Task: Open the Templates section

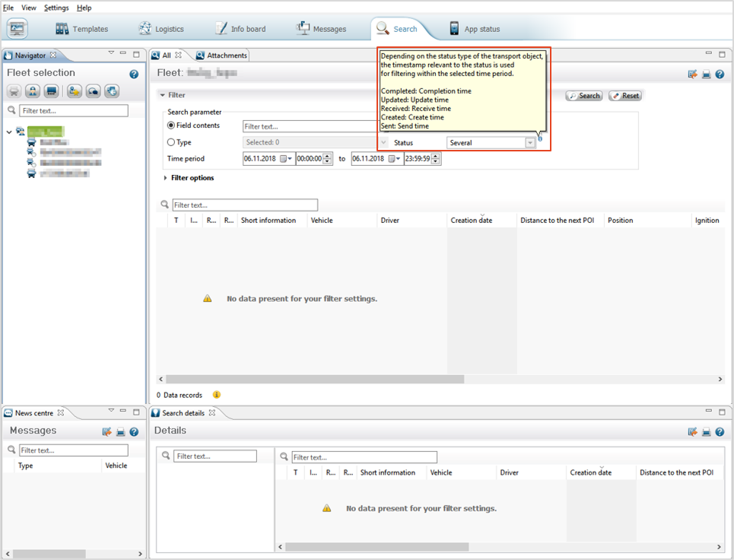Action: (x=82, y=29)
